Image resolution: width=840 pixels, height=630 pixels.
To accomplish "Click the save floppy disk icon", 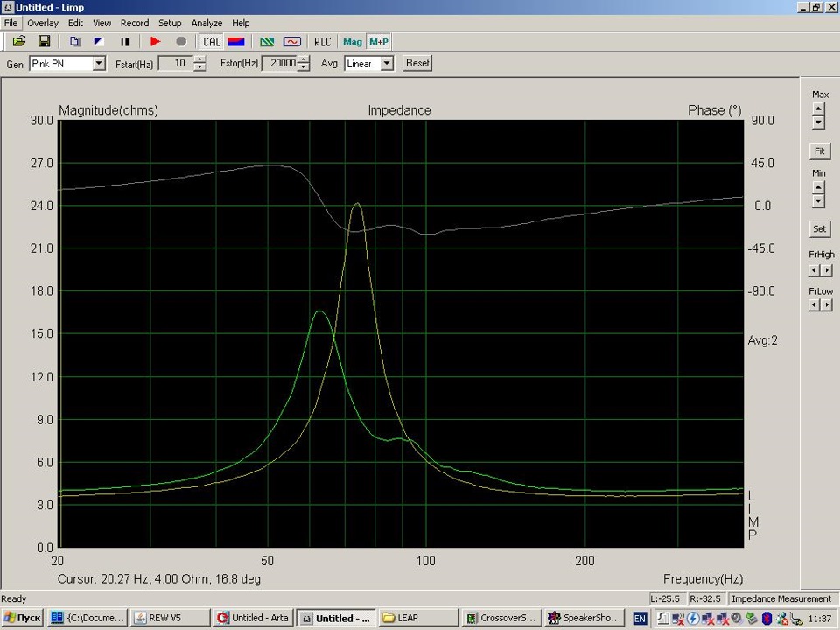I will point(44,41).
